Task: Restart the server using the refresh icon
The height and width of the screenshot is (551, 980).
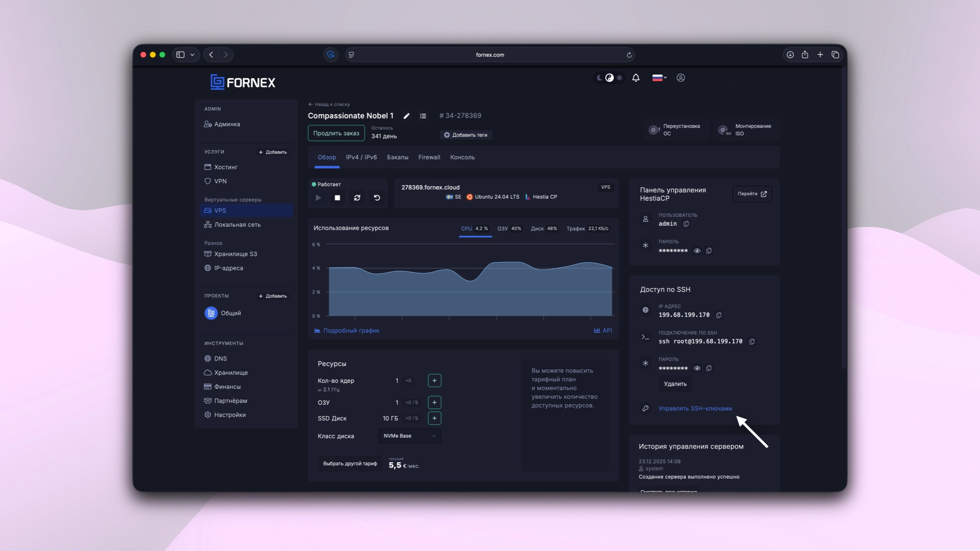Action: (x=357, y=198)
